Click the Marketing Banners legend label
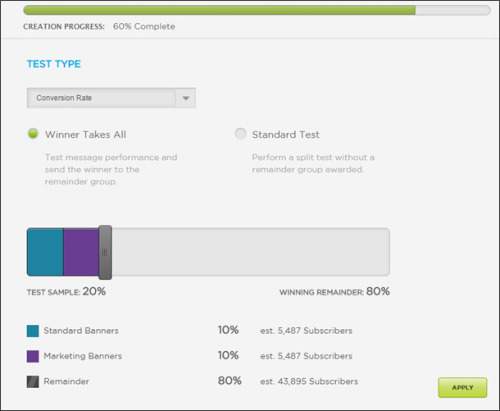The image size is (500, 411). (x=83, y=356)
